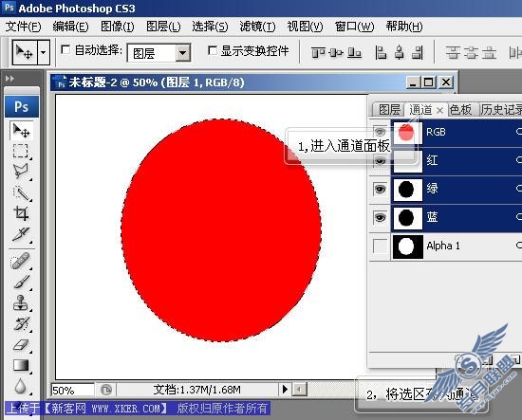
Task: Enable the 显示变换控件 checkbox
Action: coord(212,50)
